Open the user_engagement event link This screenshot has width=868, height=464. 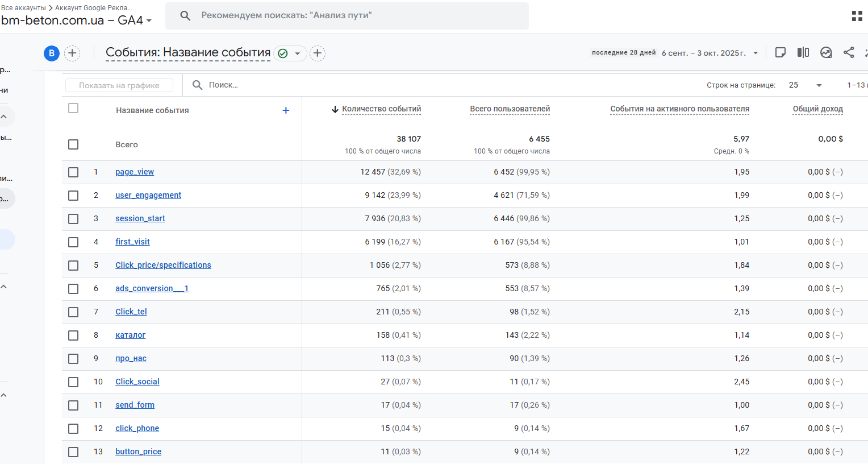(148, 195)
